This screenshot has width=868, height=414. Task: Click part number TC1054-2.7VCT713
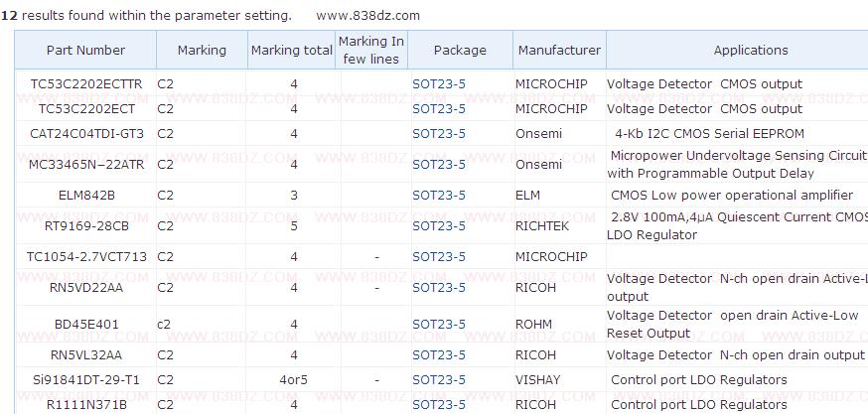pyautogui.click(x=86, y=257)
